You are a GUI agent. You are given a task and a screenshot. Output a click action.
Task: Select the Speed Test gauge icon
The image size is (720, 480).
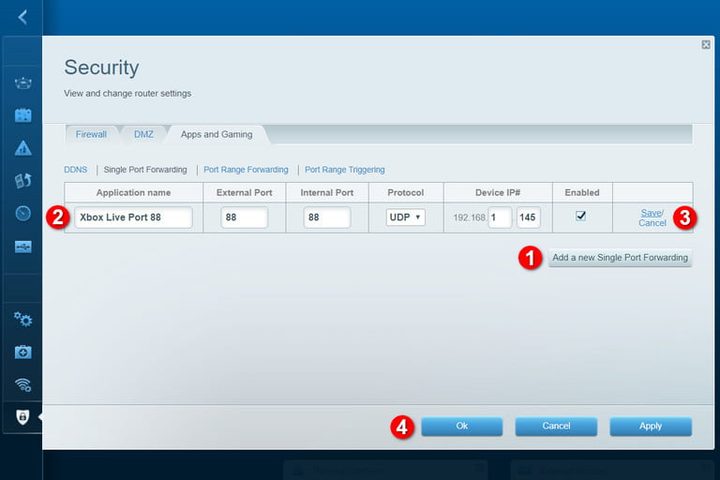pos(22,213)
